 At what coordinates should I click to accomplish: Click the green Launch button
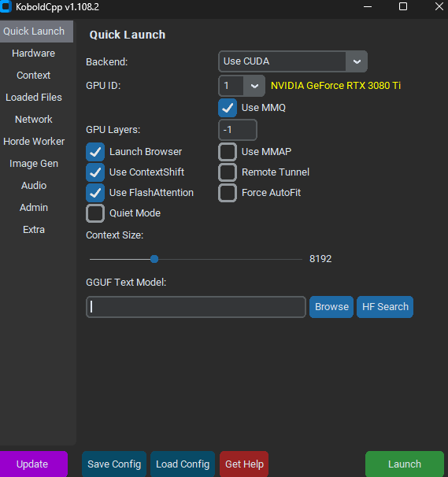[x=405, y=464]
